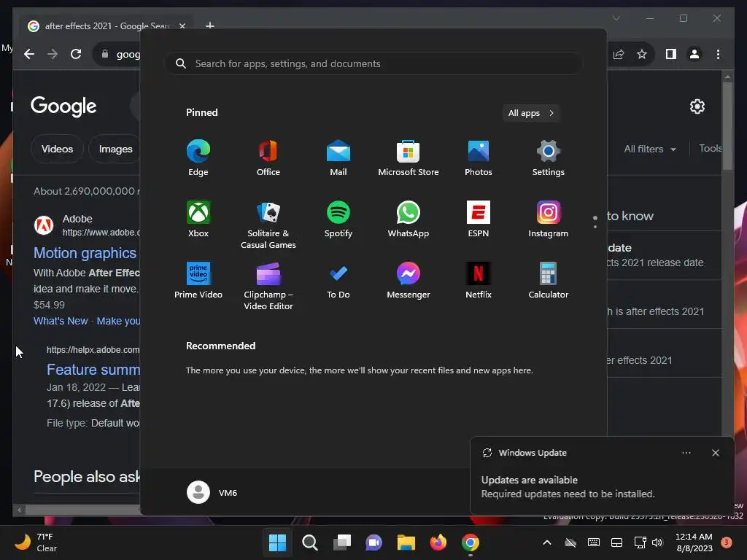747x560 pixels.
Task: Click the Start menu search box
Action: (x=373, y=63)
